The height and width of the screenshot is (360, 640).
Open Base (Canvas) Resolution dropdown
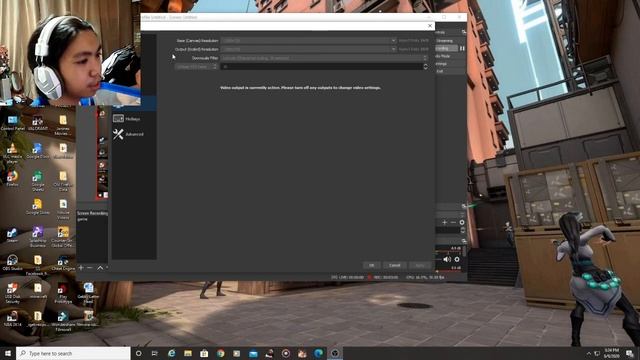coord(309,40)
